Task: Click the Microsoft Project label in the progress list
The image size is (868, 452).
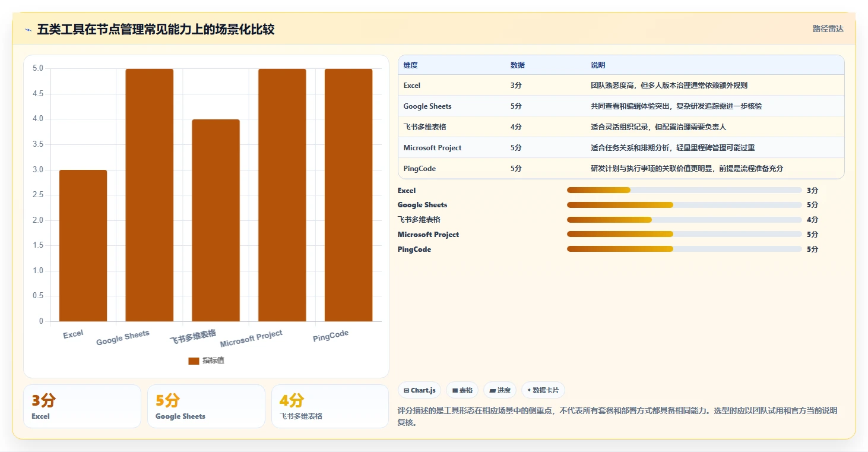Action: 428,235
